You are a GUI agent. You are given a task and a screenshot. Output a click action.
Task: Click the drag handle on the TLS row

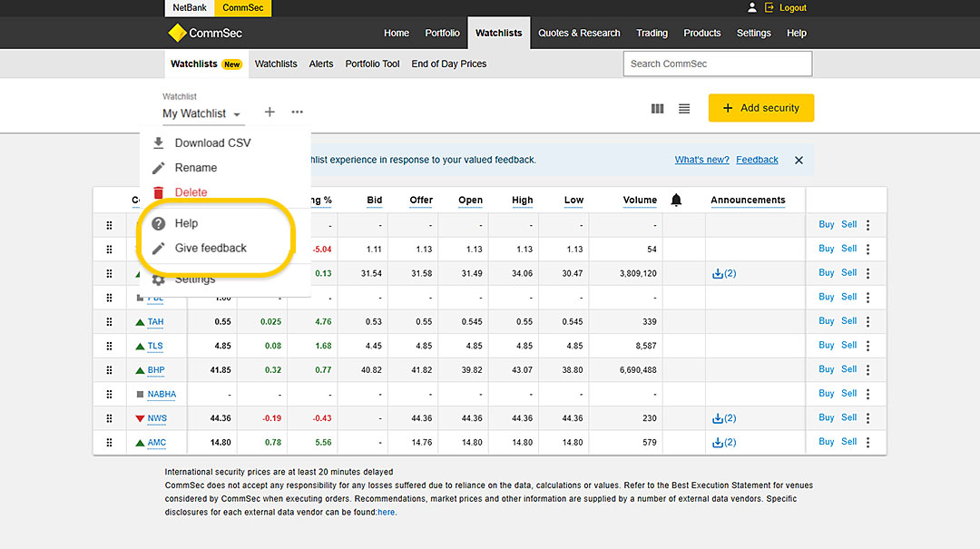point(110,346)
